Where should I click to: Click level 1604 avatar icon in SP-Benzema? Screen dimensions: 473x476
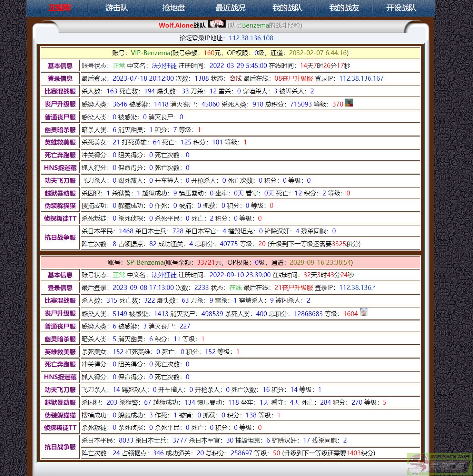tap(364, 312)
